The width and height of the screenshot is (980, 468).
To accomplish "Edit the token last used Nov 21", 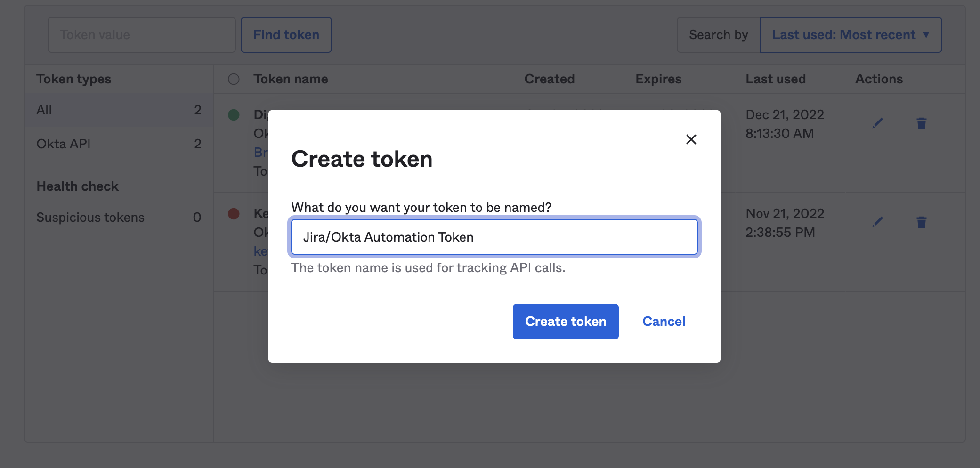I will (877, 222).
